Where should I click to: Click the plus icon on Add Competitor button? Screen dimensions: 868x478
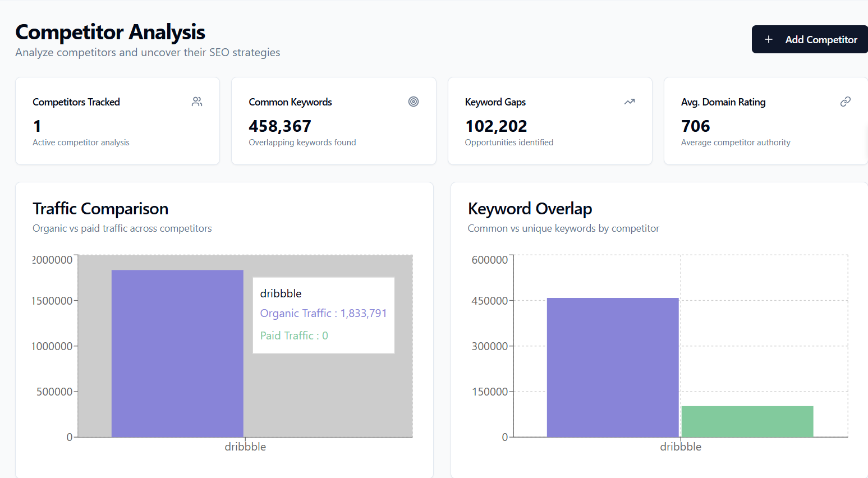coord(769,39)
